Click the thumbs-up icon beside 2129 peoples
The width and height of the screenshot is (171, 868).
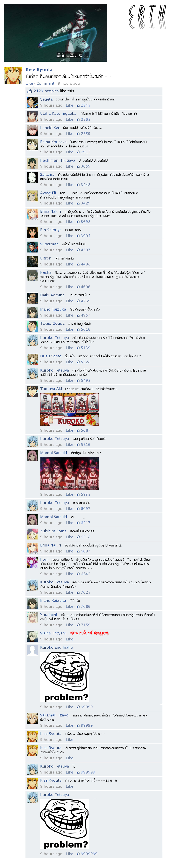[29, 91]
